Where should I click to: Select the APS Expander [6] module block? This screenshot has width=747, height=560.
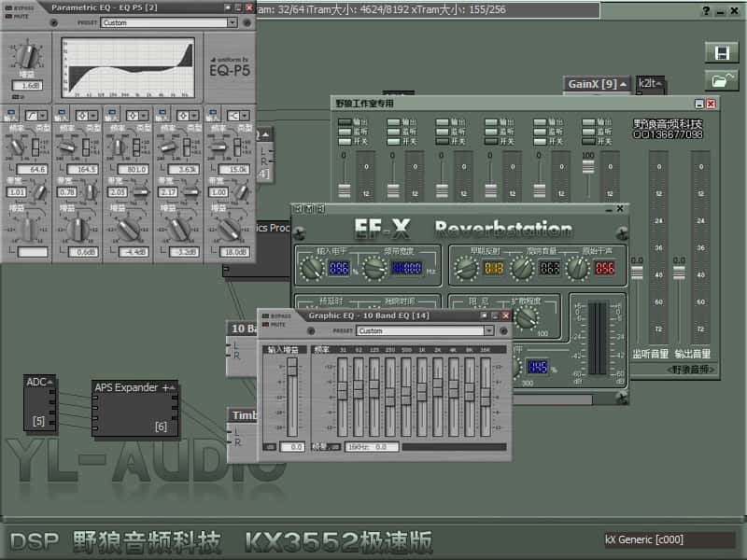pyautogui.click(x=135, y=409)
